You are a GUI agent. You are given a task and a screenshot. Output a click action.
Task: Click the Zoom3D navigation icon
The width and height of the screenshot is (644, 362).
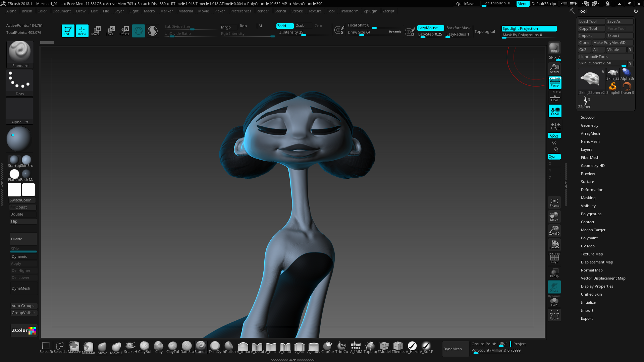[x=554, y=231]
